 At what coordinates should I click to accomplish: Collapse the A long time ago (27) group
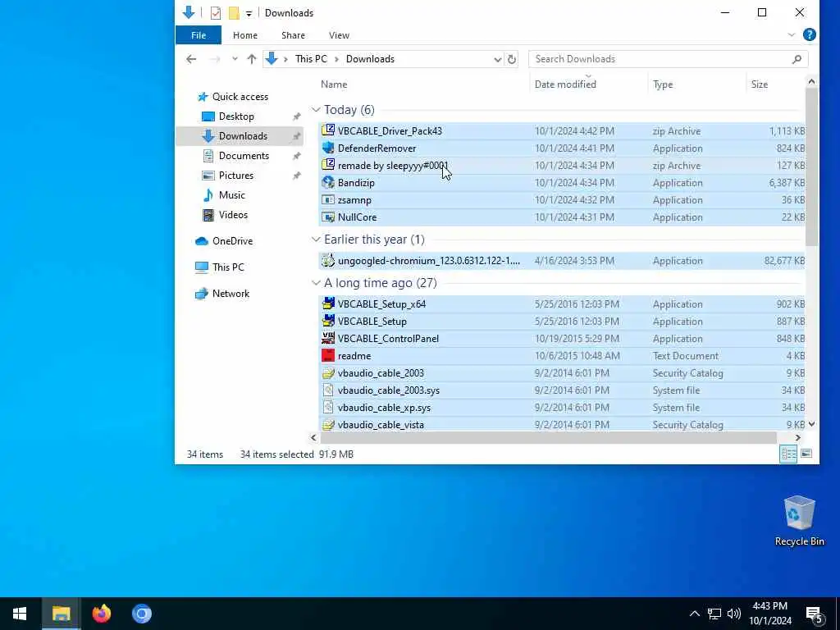(316, 283)
